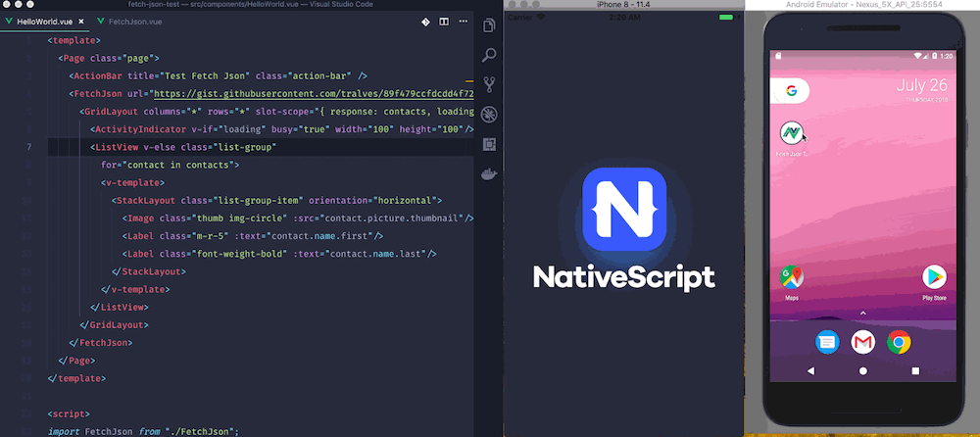
Task: Open the editor More Actions menu
Action: 463,21
